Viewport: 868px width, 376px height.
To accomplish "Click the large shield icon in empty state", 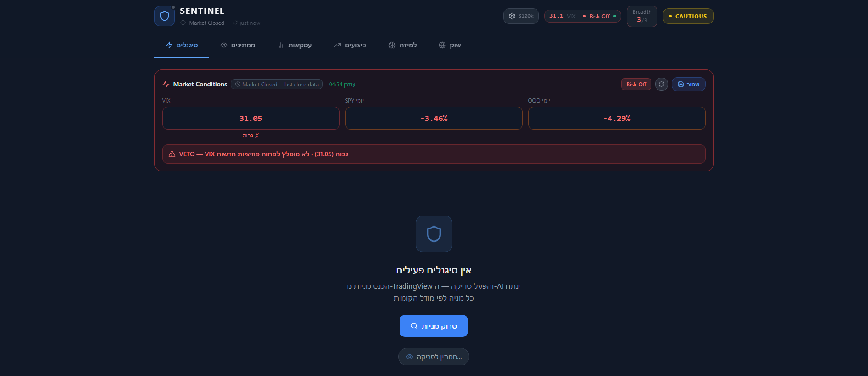I will point(434,234).
